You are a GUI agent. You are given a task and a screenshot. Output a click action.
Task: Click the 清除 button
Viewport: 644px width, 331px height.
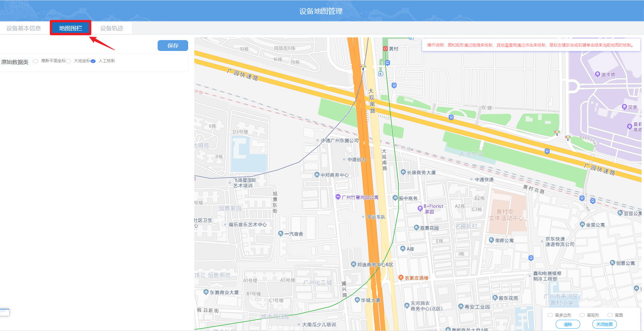pyautogui.click(x=568, y=324)
